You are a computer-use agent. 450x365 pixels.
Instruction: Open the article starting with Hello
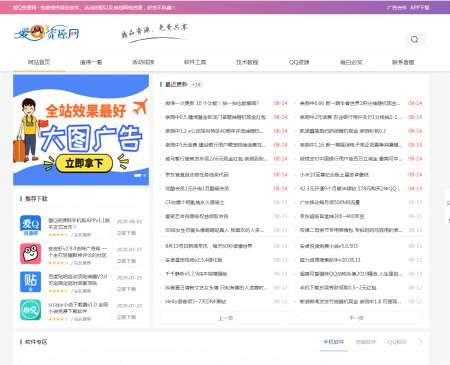point(196,301)
